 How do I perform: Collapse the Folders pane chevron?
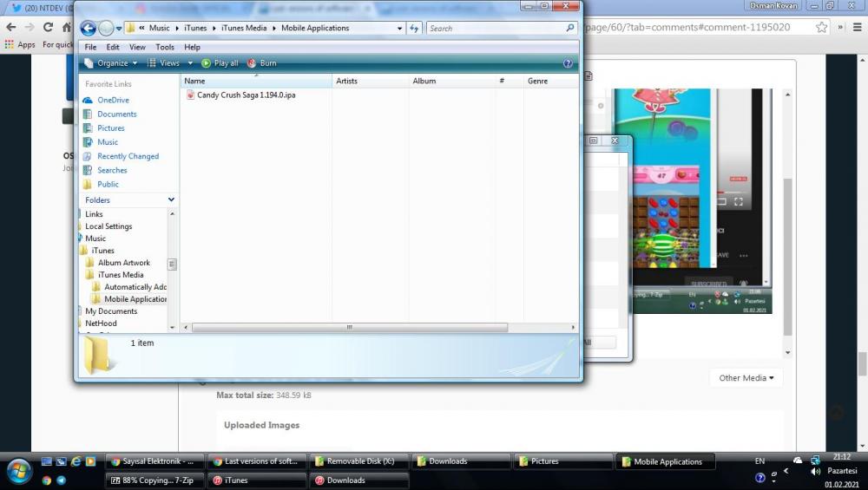171,199
